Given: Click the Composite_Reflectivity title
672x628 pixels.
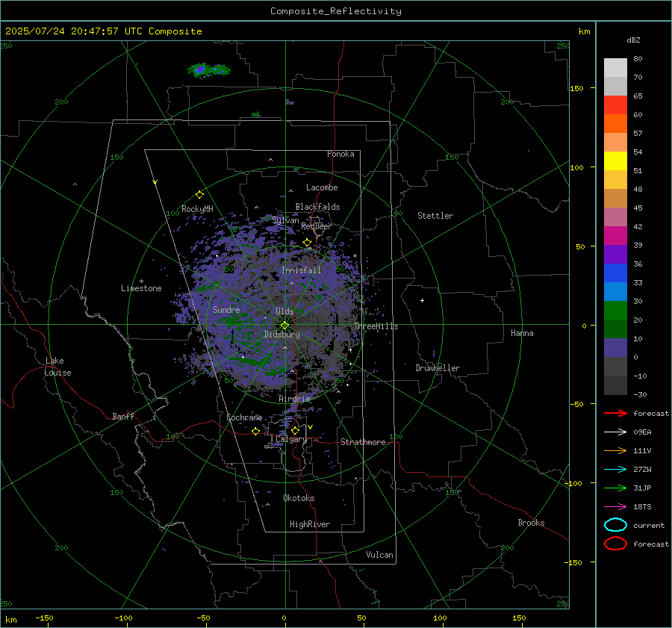Looking at the screenshot, I should 336,11.
